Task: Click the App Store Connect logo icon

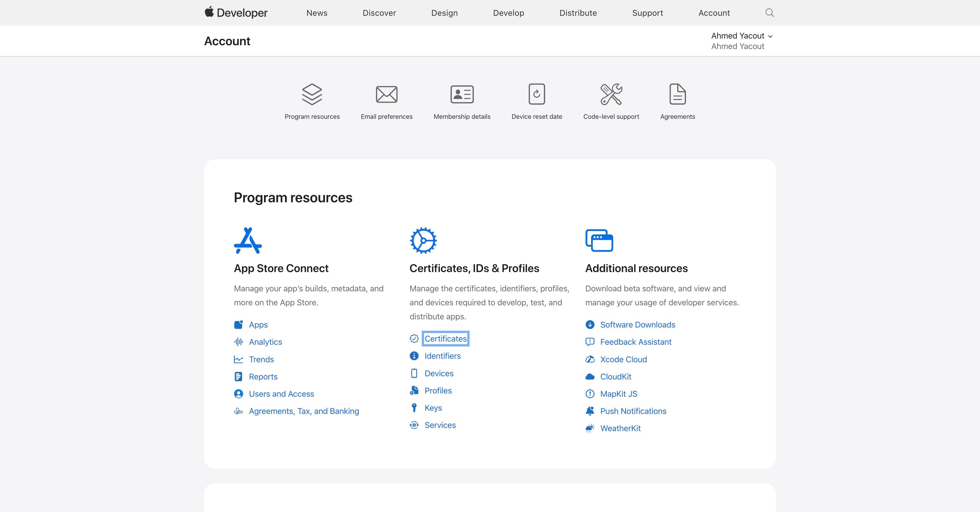Action: click(248, 240)
